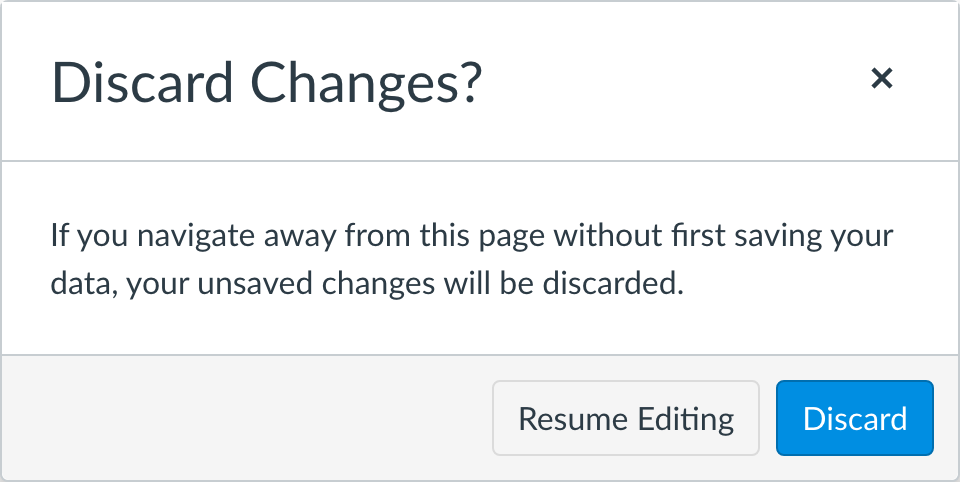Confirm by pressing the blue Discard button
The image size is (960, 482).
click(855, 418)
